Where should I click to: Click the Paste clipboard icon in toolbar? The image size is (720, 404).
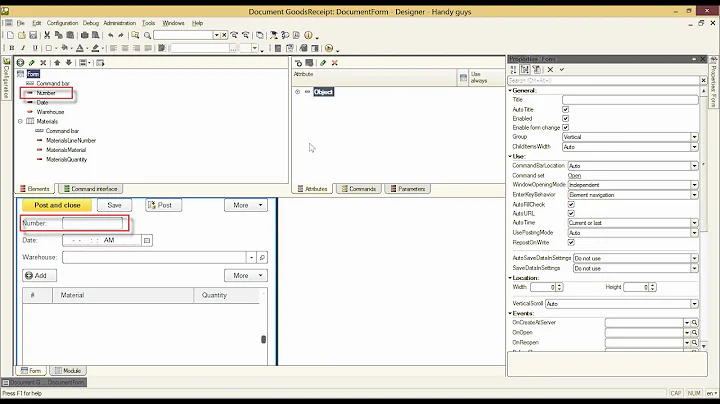[70, 35]
